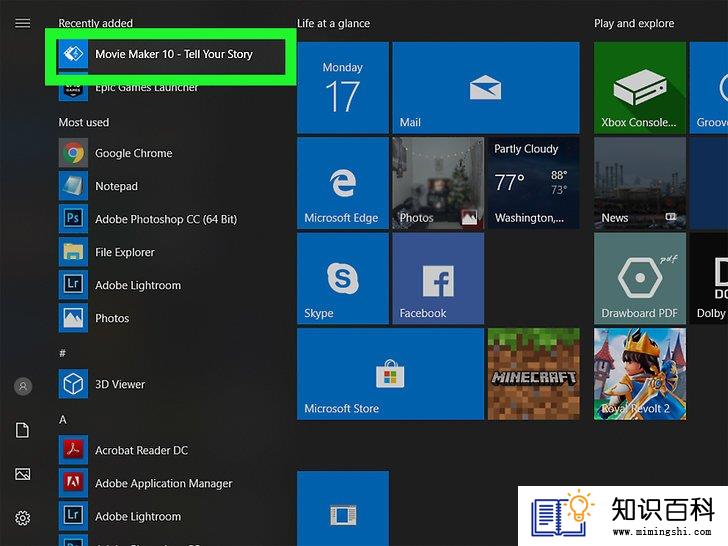Launch Adobe Lightroom in the A section

171,516
